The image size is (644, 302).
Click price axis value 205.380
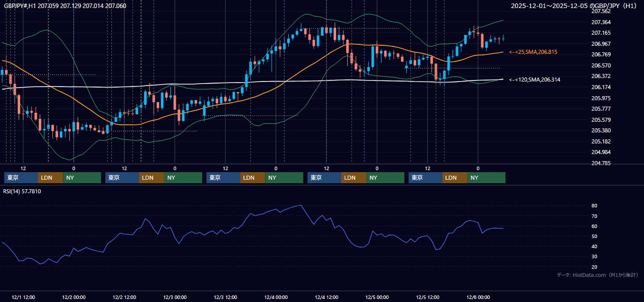click(601, 130)
